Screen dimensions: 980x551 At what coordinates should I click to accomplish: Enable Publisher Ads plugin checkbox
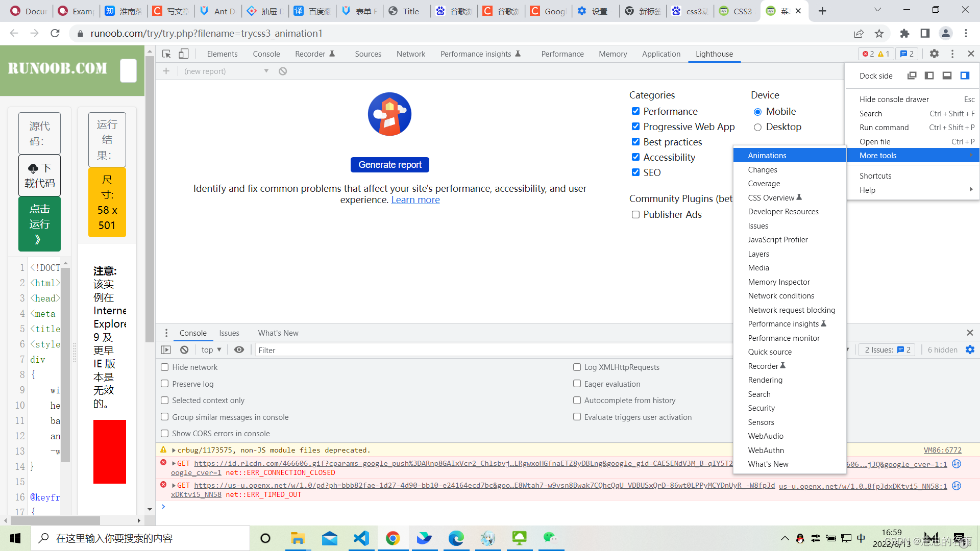(x=635, y=215)
